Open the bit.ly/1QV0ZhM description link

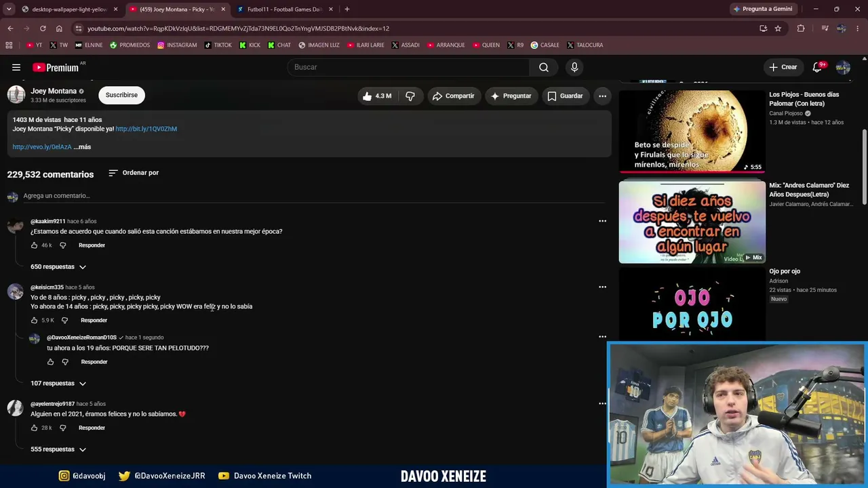[x=146, y=129]
